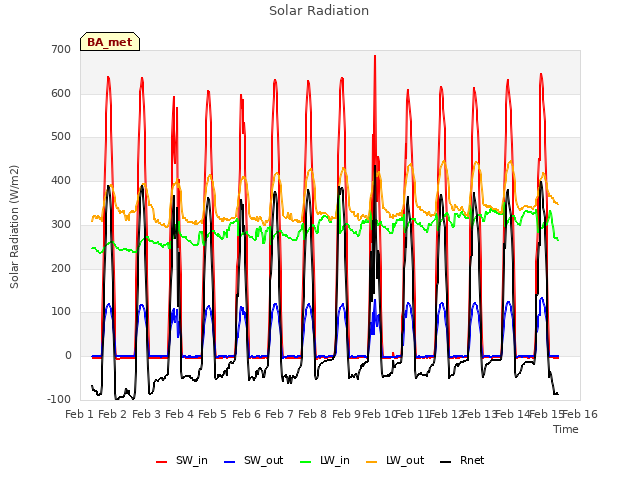The image size is (640, 480).
Task: Click the black Rnet legend swatch
Action: 446,462
